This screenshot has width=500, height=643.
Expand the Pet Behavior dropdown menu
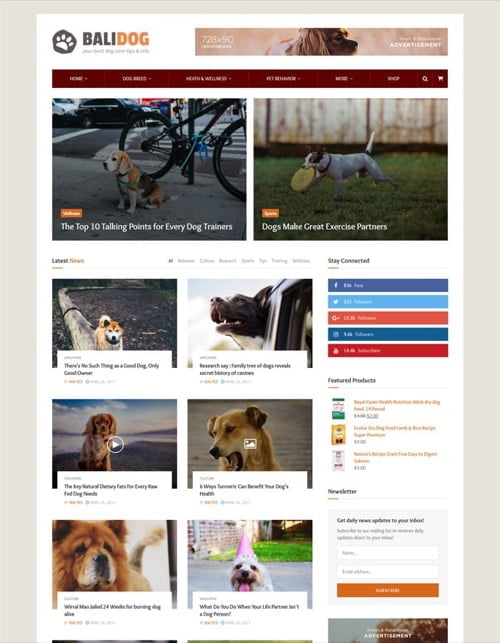click(283, 79)
